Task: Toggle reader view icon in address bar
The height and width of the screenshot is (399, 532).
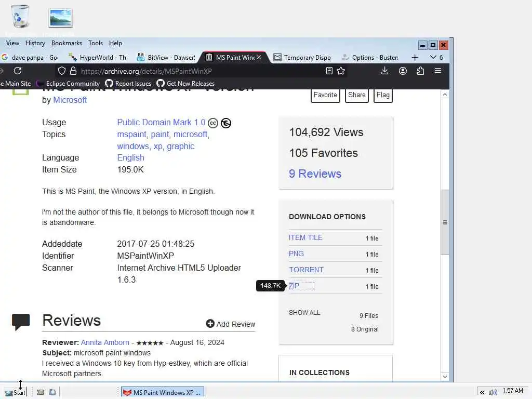Action: point(329,71)
